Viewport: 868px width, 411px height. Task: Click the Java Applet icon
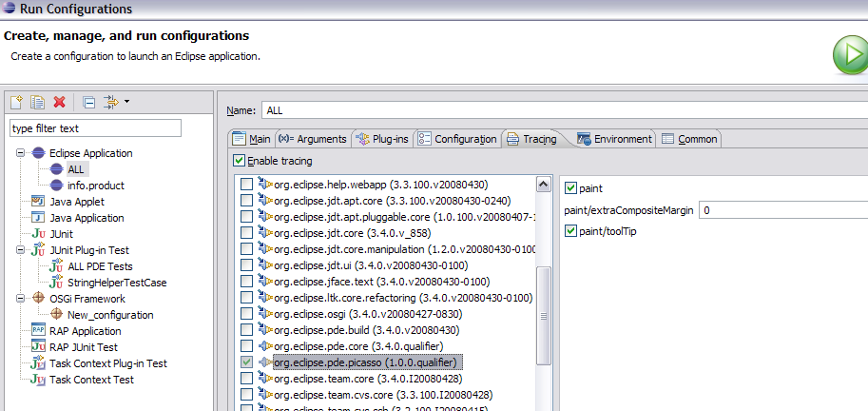coord(38,202)
